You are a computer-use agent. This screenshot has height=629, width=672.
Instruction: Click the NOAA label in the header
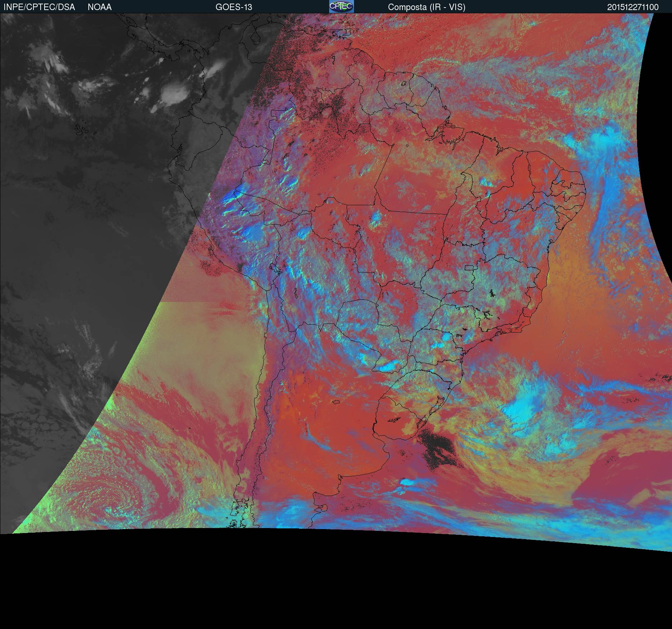(x=100, y=7)
